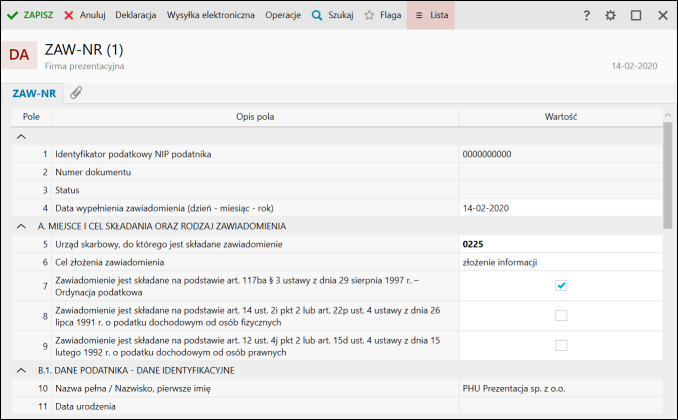Check the podatku dochodowym od osób prawnych checkbox
This screenshot has height=420, width=678.
[561, 346]
